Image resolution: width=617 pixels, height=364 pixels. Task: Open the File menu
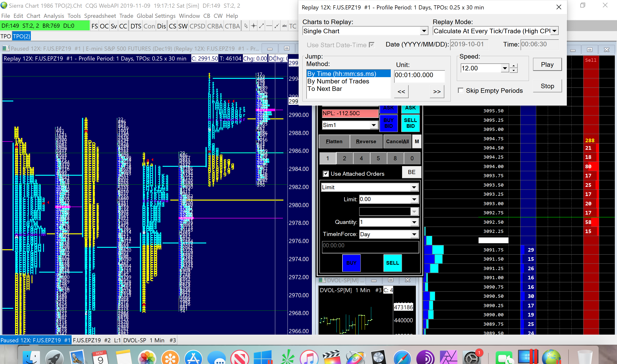(6, 16)
